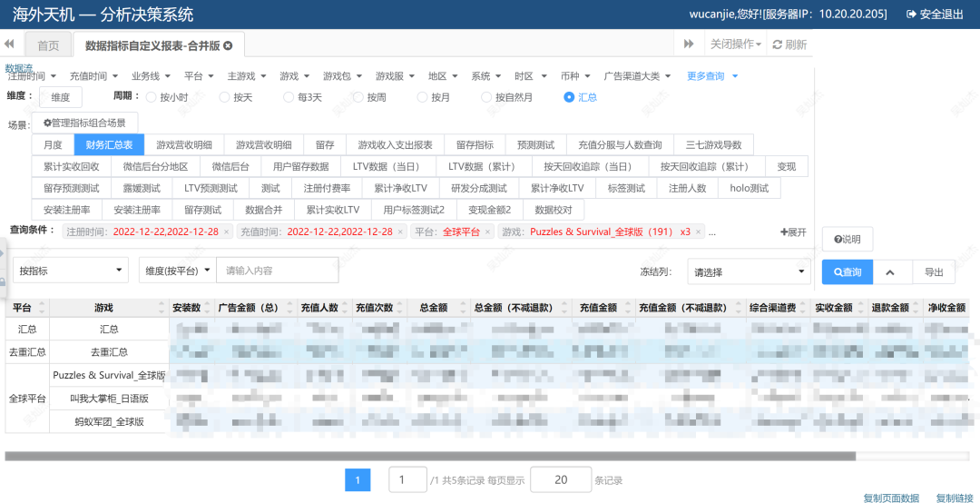Select the holo测试 scene tab
Screen dimensions: 980x503
[x=750, y=188]
